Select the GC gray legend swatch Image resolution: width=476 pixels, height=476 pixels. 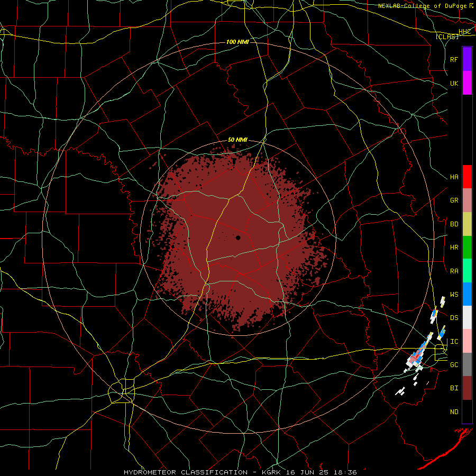(x=467, y=364)
